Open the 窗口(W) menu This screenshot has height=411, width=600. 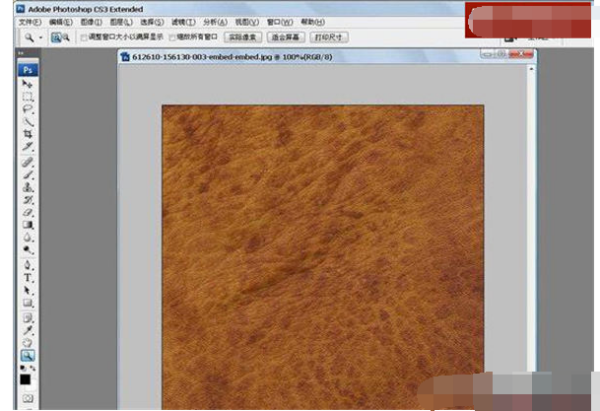[280, 22]
